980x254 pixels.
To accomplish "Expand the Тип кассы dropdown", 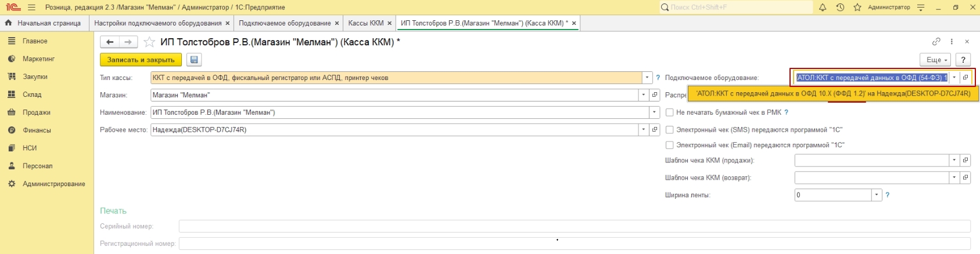I will coord(647,78).
